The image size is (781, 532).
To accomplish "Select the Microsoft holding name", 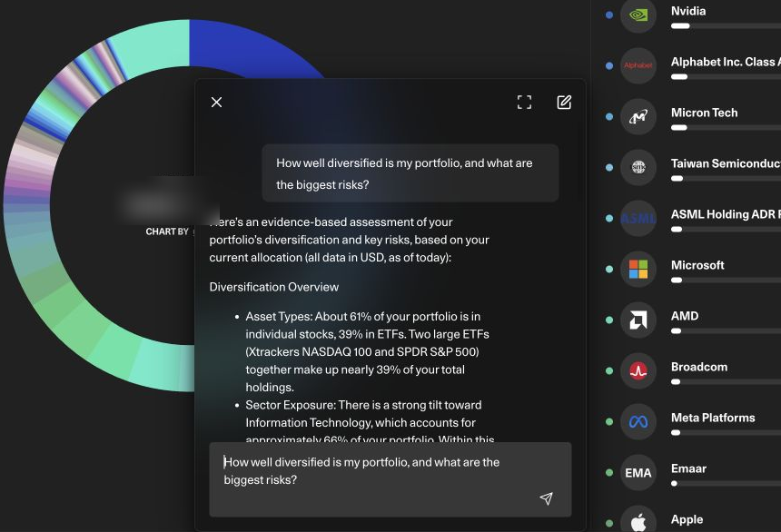I will 697,265.
